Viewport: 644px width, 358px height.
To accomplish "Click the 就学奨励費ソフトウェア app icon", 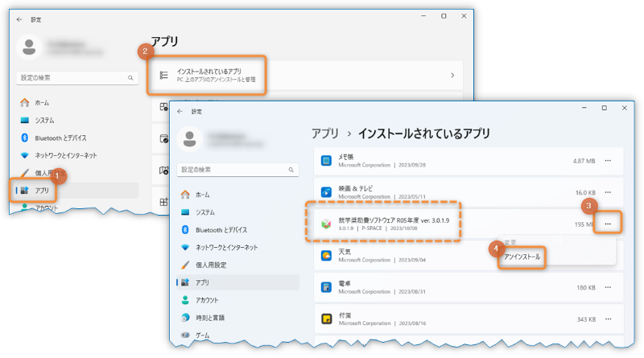I will tap(326, 224).
